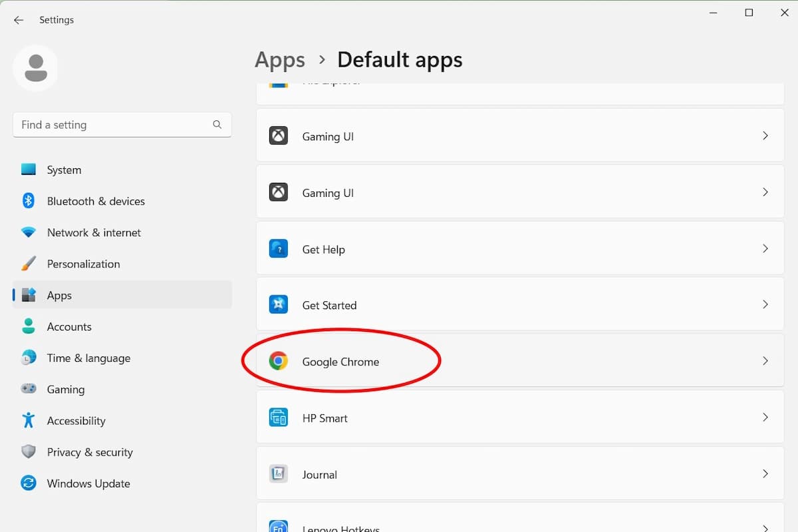This screenshot has width=798, height=532.
Task: Select the 'Journal' app name text
Action: click(320, 475)
